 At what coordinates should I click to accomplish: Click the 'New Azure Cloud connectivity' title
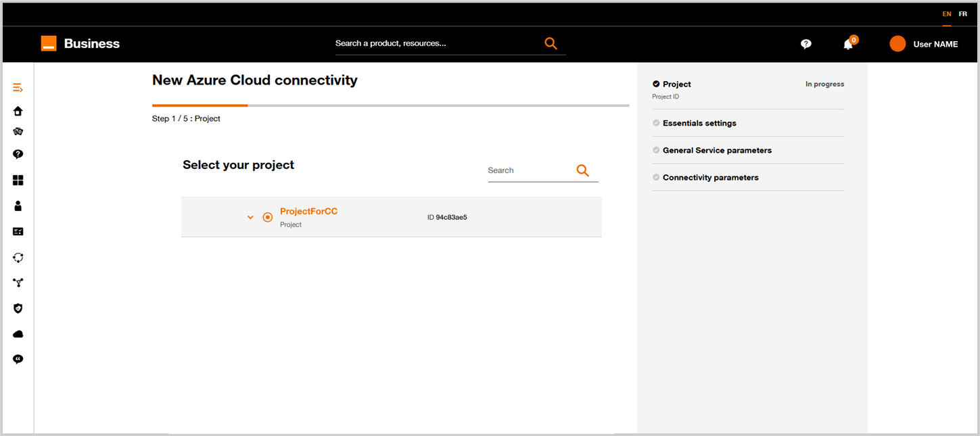(255, 80)
